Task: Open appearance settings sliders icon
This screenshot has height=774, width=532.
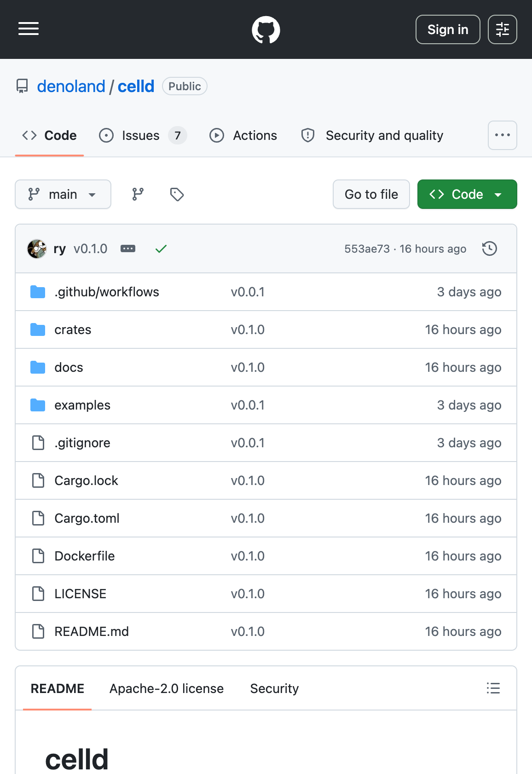Action: (x=503, y=29)
